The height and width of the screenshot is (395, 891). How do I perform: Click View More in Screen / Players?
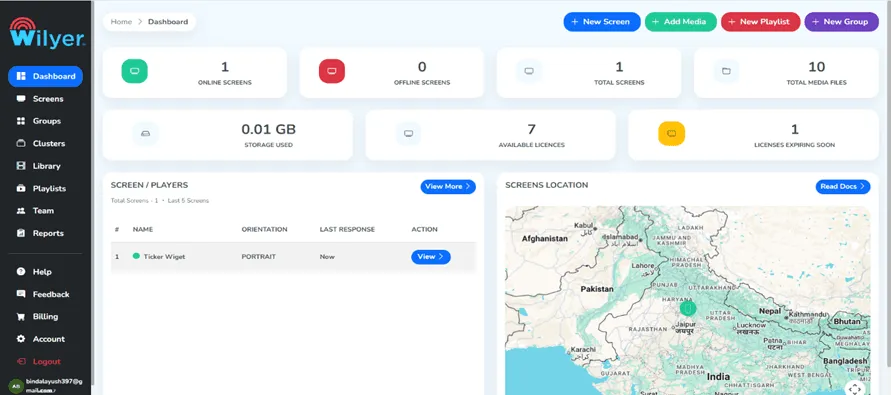(x=448, y=186)
